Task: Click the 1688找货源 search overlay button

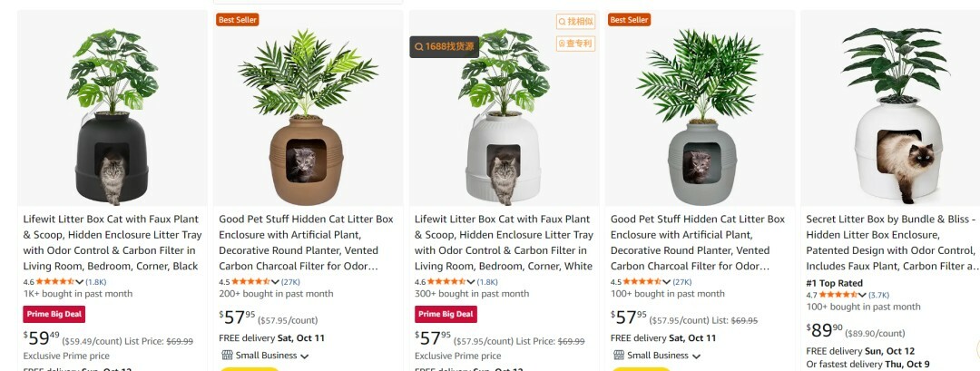Action: 445,47
